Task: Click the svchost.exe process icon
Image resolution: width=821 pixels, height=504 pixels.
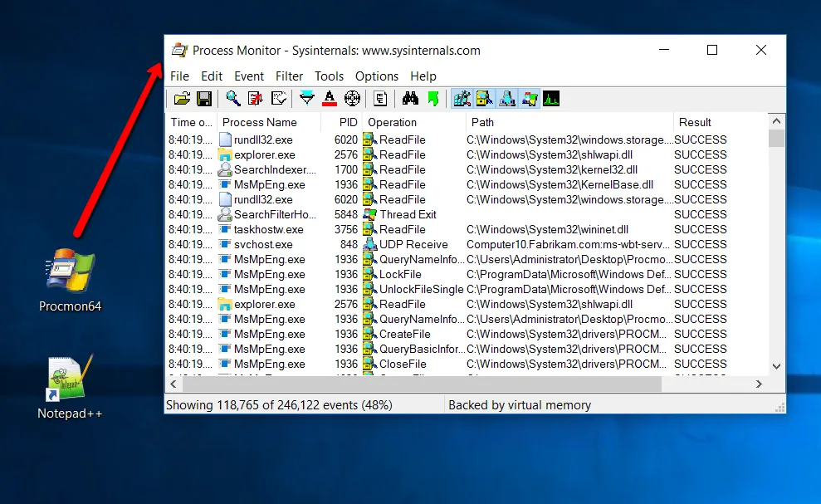Action: pyautogui.click(x=225, y=245)
